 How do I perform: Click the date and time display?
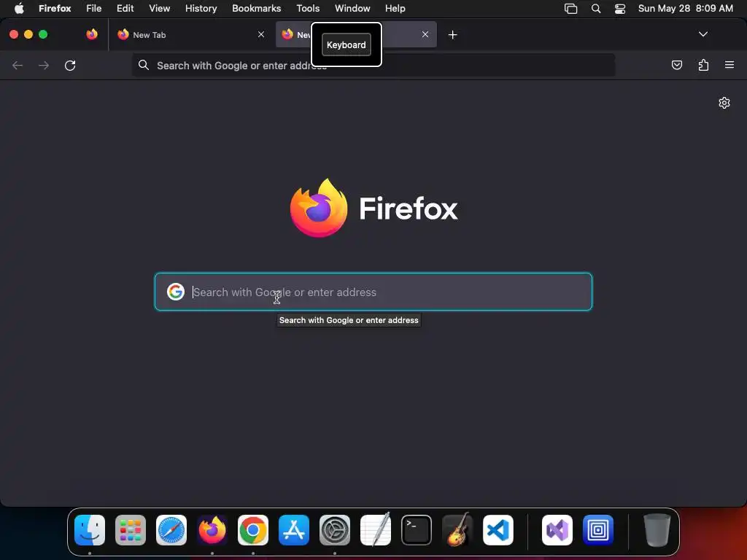[685, 8]
